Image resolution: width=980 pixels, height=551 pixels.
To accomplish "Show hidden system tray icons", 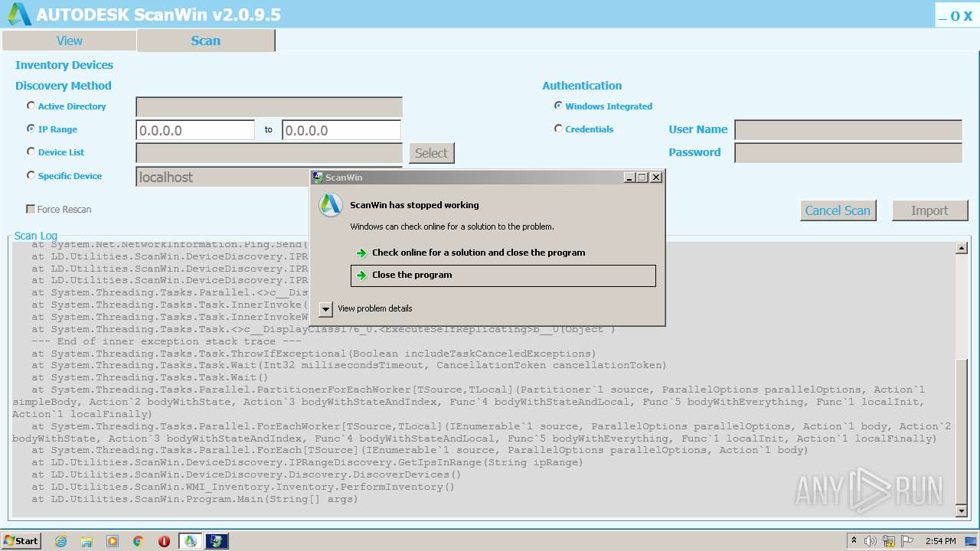I will pyautogui.click(x=854, y=541).
